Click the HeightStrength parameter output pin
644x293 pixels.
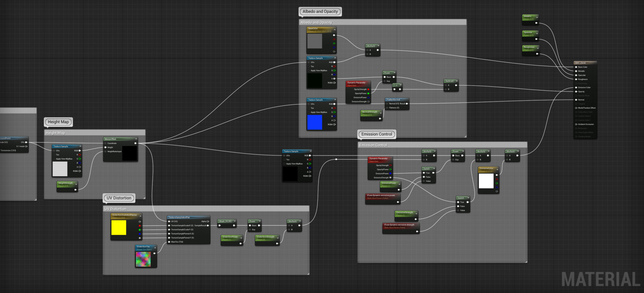pos(75,189)
